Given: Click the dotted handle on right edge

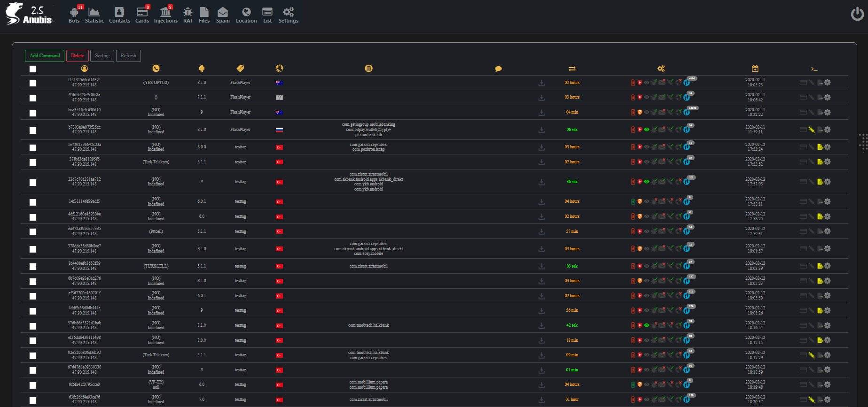Looking at the screenshot, I should [x=863, y=142].
